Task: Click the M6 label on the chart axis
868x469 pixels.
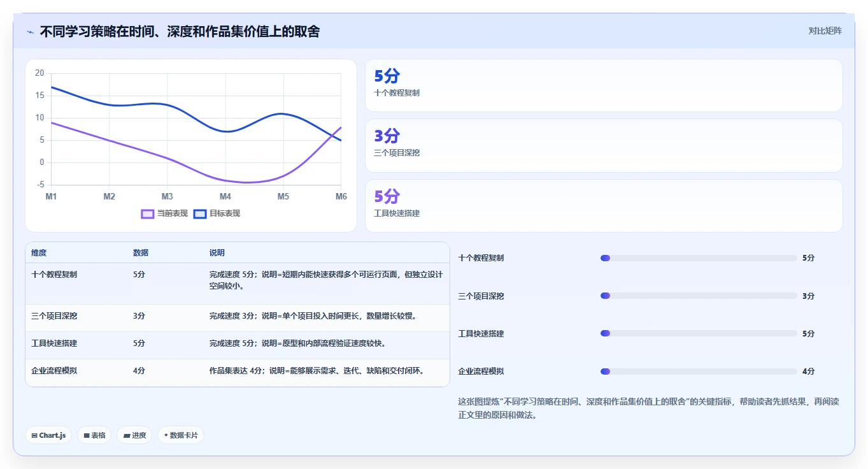Action: click(x=341, y=196)
